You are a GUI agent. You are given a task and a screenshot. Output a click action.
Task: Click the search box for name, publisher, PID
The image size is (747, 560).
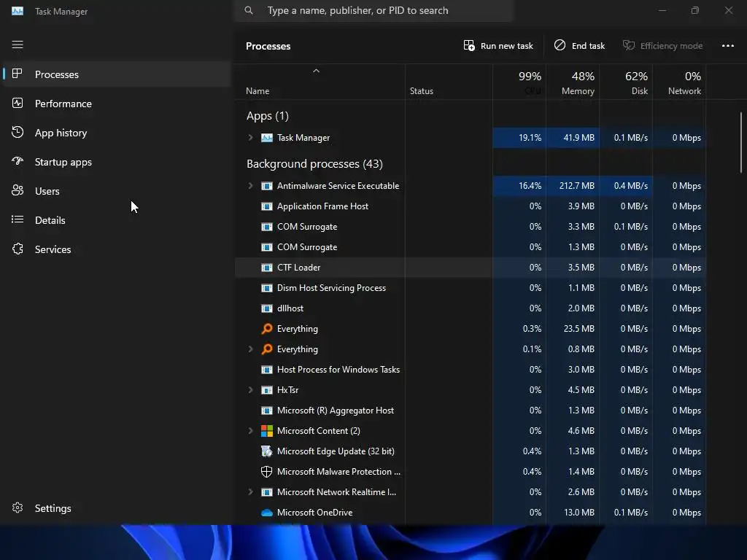pyautogui.click(x=373, y=10)
